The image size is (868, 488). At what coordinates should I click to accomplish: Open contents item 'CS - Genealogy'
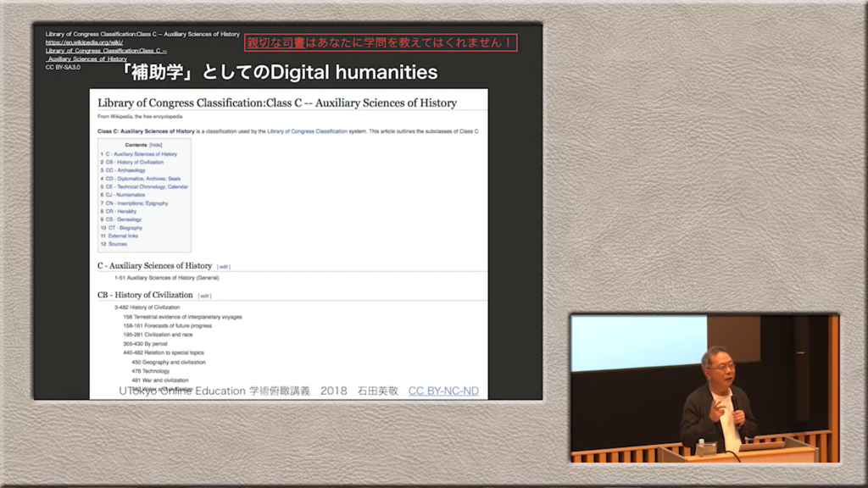[124, 219]
